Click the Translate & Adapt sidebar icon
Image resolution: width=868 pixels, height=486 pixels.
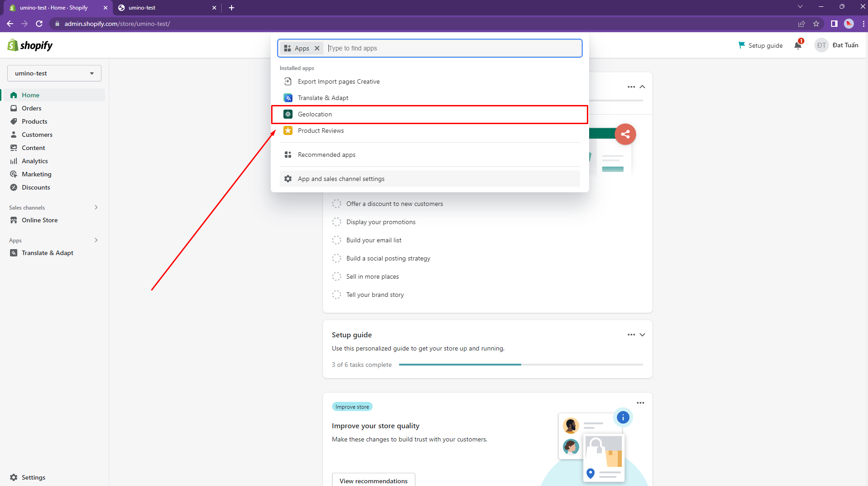coord(14,253)
